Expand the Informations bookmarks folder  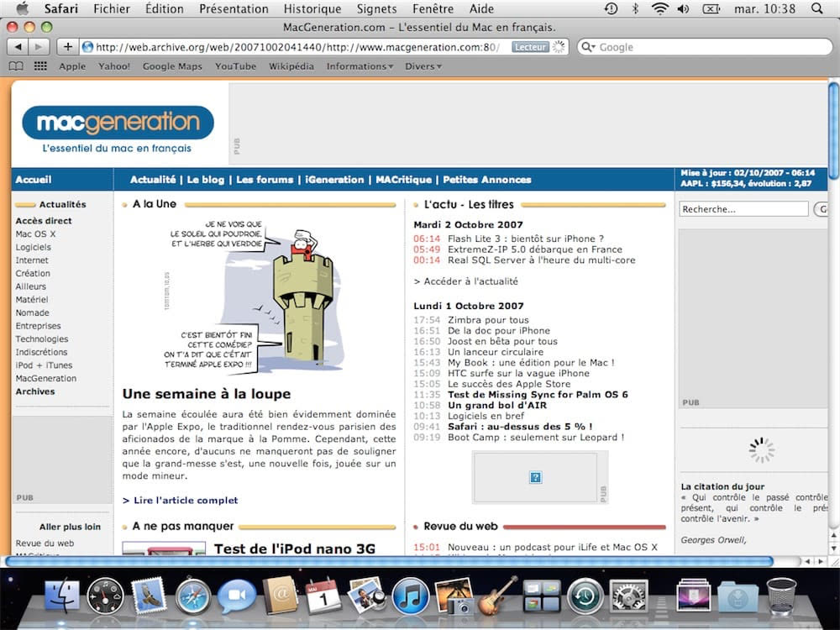point(360,66)
